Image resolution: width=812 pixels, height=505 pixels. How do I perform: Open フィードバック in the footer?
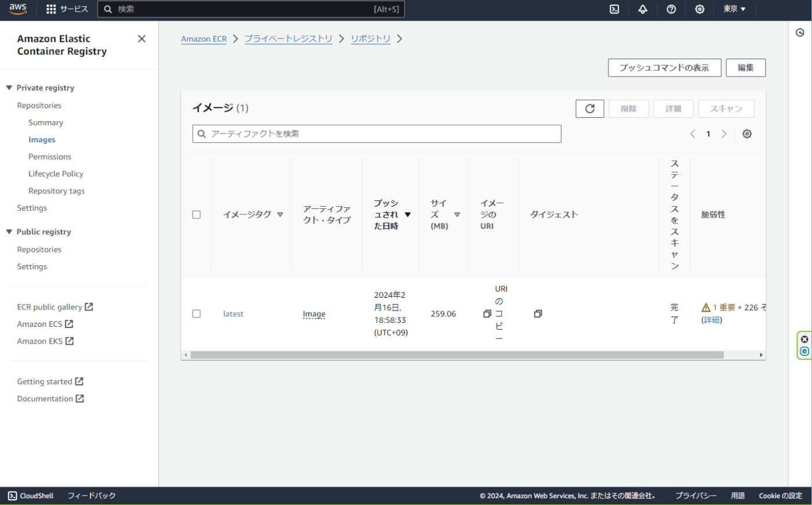(x=92, y=496)
